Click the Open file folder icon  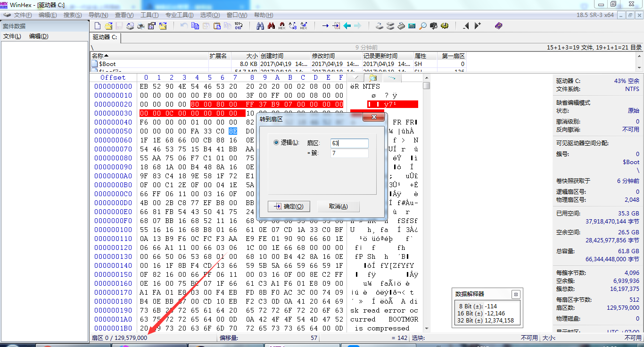[109, 26]
